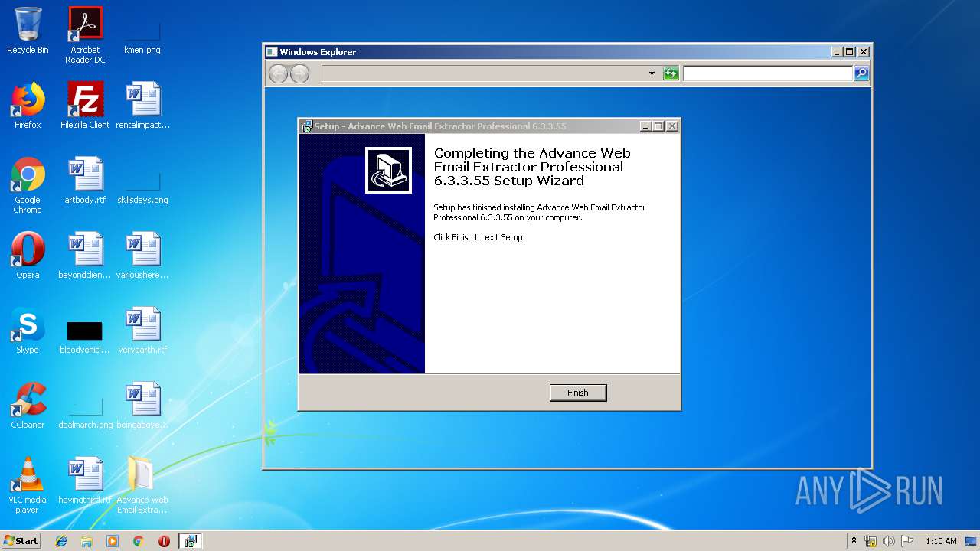Click the Explorer address bar field
This screenshot has width=980, height=551.
[485, 73]
